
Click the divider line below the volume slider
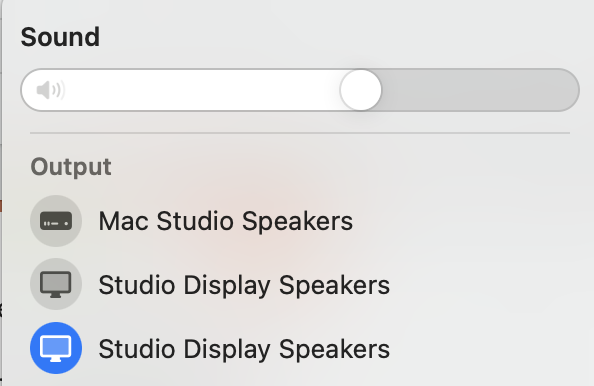tap(300, 133)
